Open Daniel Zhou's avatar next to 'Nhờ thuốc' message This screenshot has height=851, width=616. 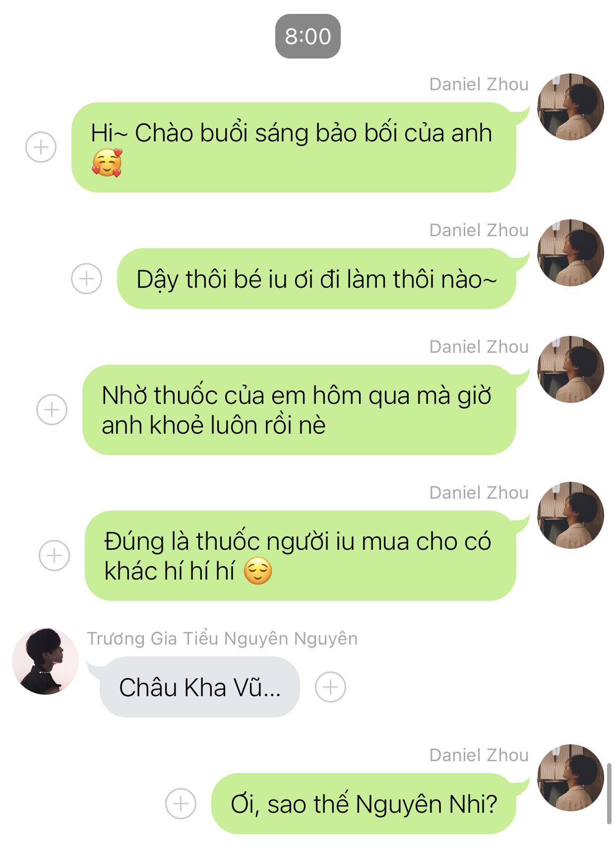pyautogui.click(x=570, y=369)
